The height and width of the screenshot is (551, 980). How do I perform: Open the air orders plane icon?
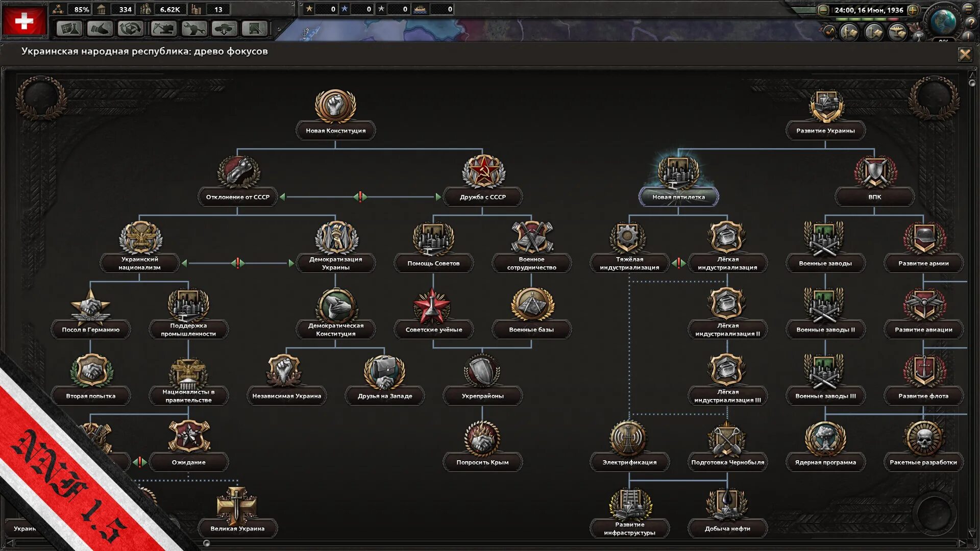(898, 33)
